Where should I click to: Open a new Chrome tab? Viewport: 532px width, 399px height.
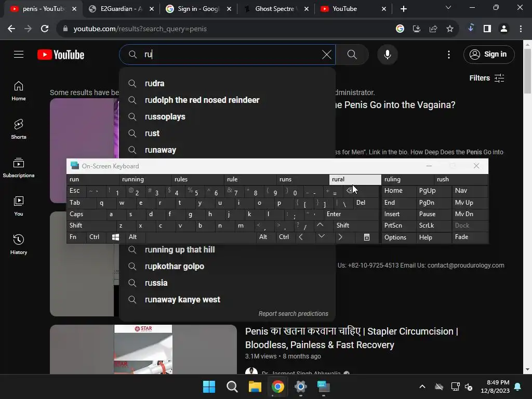(403, 9)
